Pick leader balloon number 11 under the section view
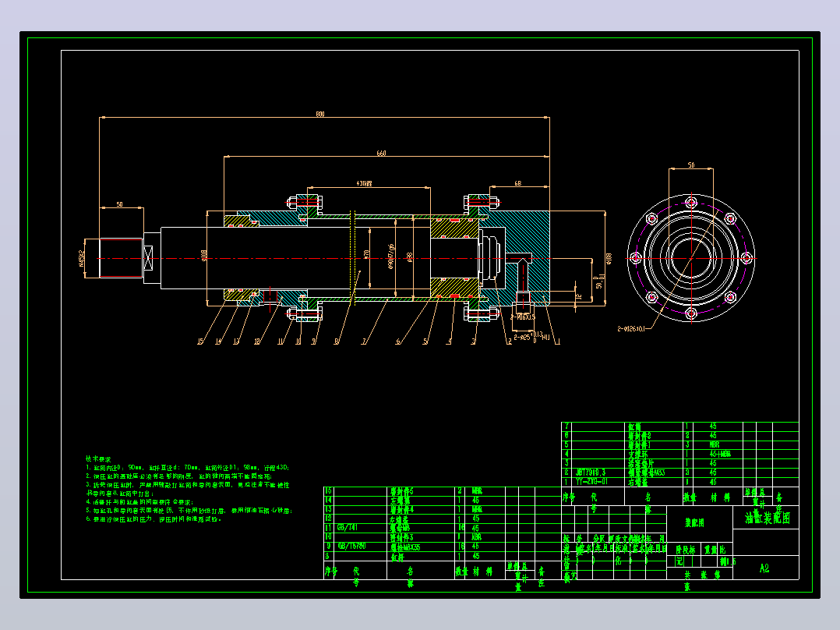This screenshot has height=630, width=840. coord(281,342)
